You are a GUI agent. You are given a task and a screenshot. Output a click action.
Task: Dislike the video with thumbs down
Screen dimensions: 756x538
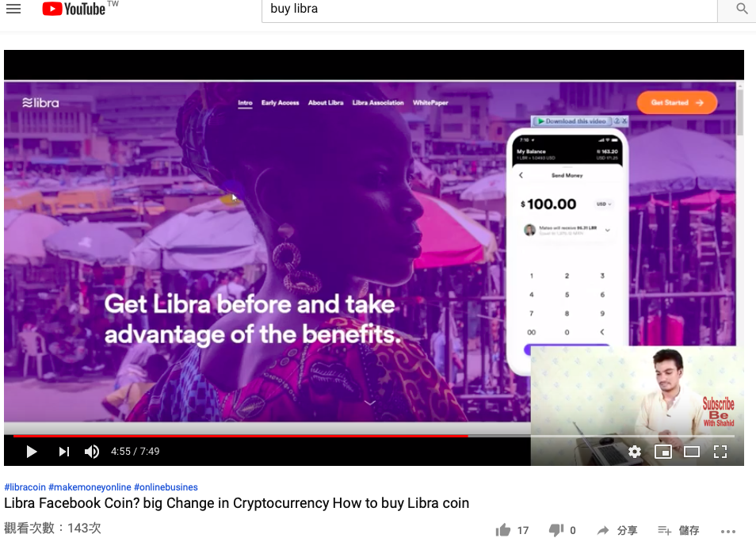(x=562, y=530)
